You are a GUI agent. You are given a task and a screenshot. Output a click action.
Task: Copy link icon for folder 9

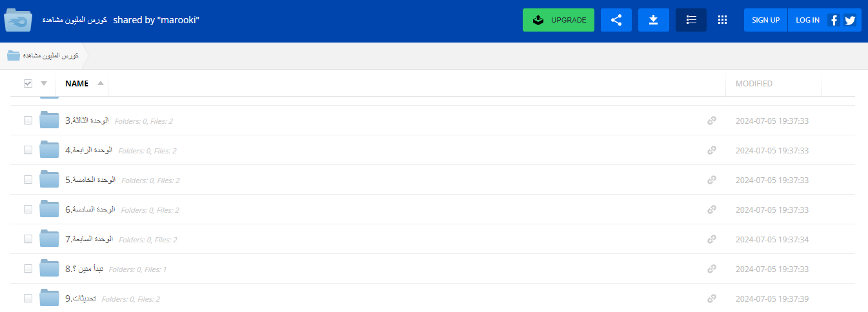point(711,298)
